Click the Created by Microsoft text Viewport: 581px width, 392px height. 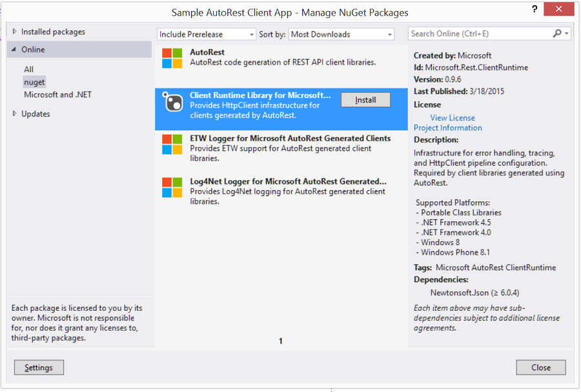tap(453, 55)
